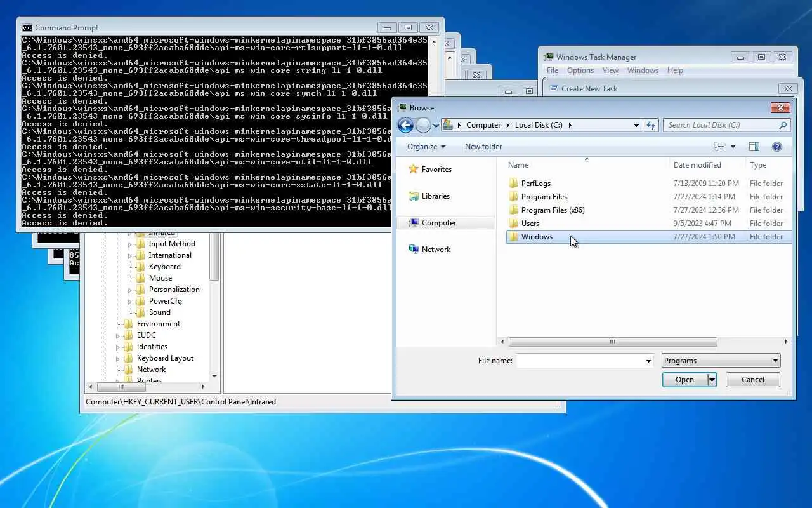This screenshot has height=508, width=812.
Task: Select the Keyboard Layout key label
Action: coord(165,358)
